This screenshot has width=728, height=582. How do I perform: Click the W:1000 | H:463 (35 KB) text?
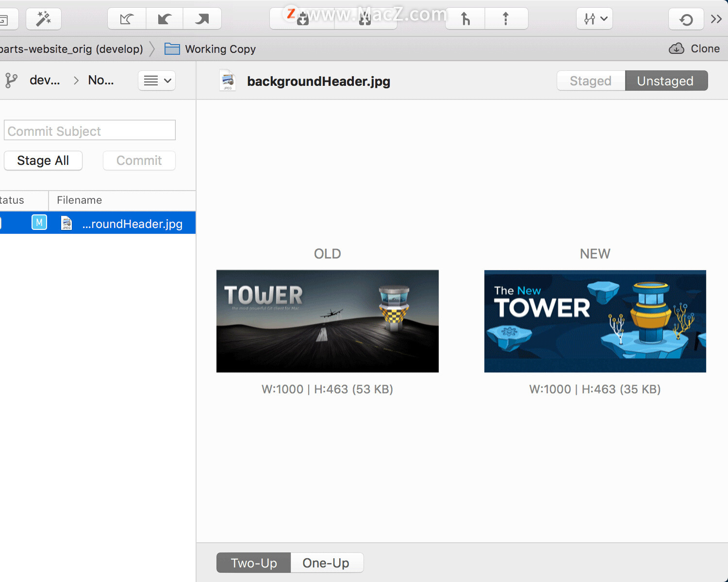click(595, 389)
